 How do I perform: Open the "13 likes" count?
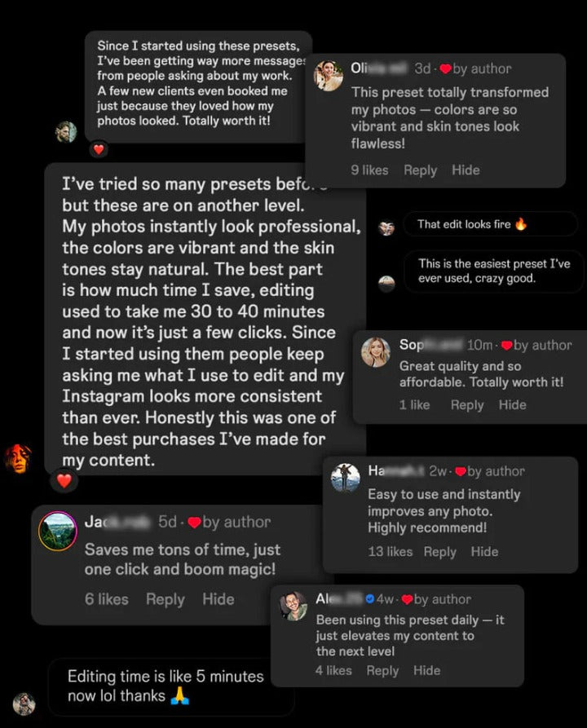click(x=390, y=552)
